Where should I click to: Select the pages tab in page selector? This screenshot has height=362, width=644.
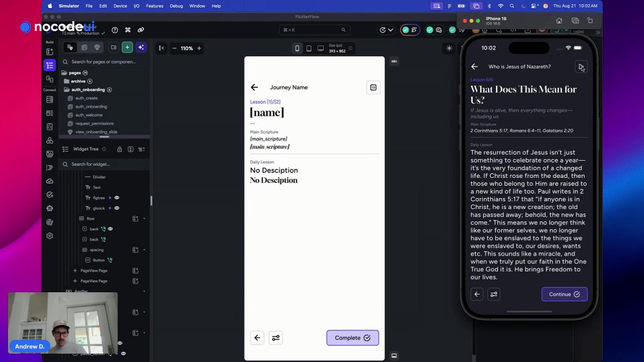(x=70, y=47)
